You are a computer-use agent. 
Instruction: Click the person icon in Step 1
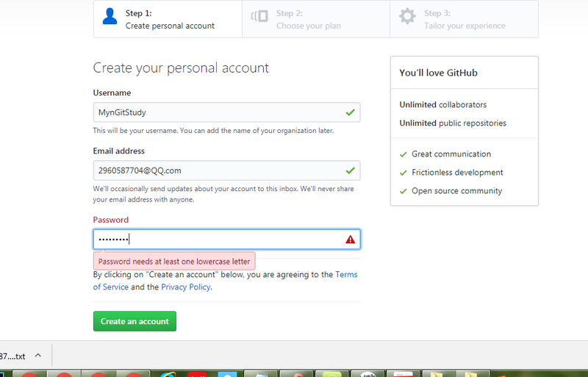[110, 16]
